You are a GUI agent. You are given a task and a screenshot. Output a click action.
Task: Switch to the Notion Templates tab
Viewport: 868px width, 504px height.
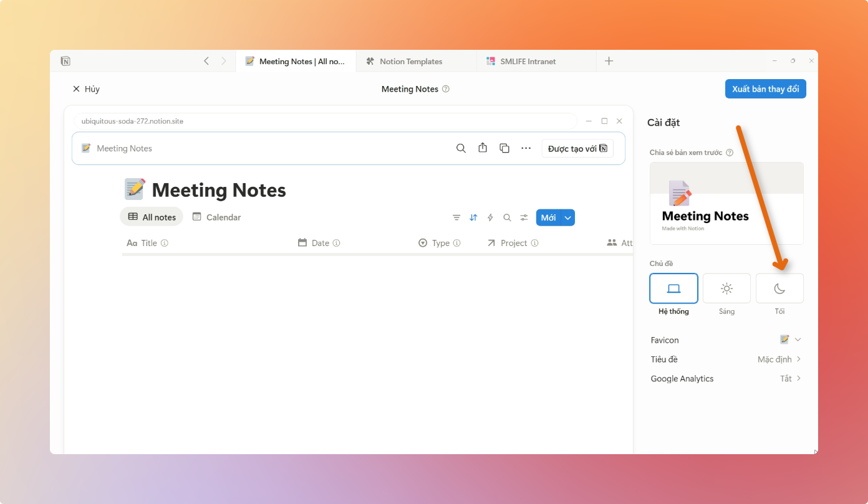(x=411, y=61)
